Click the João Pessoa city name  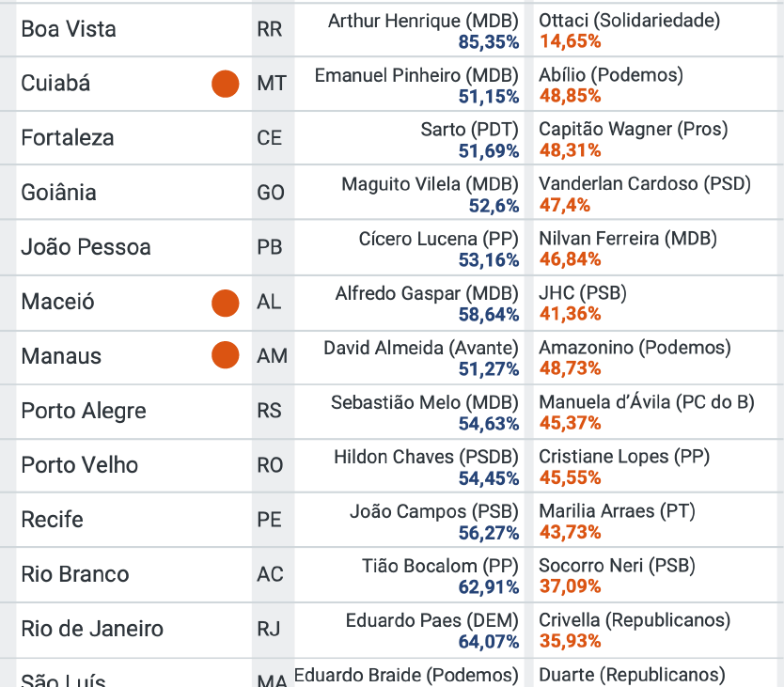86,247
